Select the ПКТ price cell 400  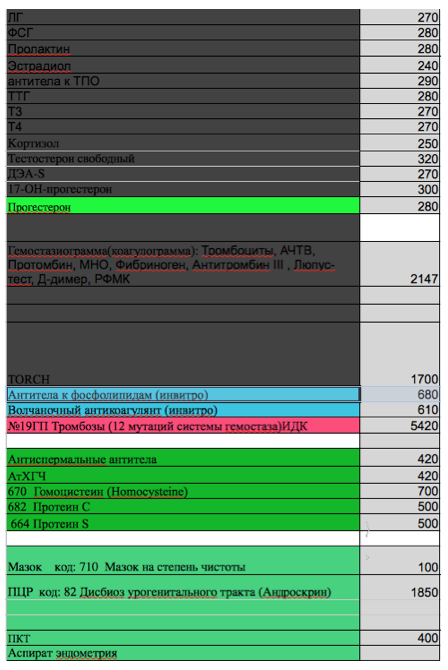pyautogui.click(x=399, y=638)
